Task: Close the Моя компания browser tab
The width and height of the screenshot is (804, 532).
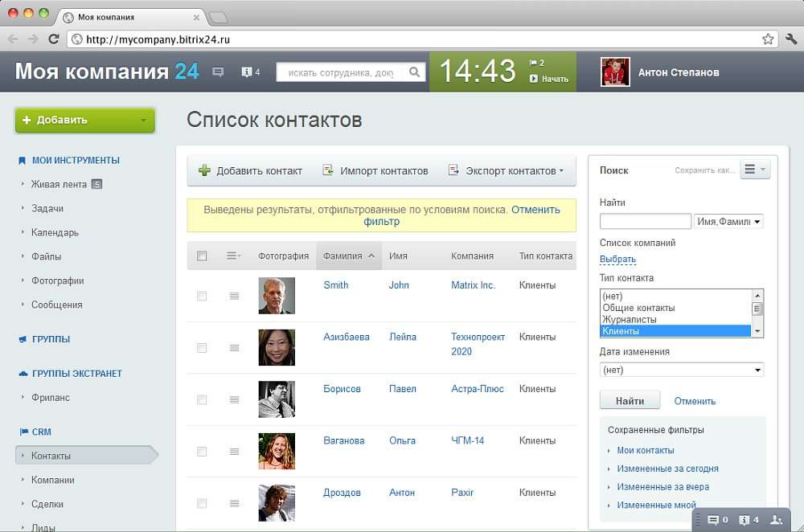Action: click(196, 18)
